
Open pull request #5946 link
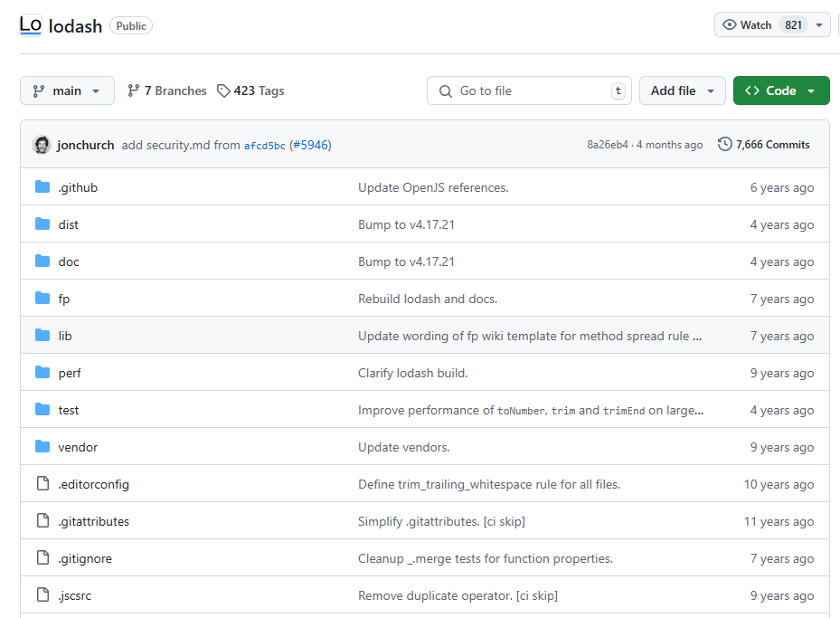point(310,145)
